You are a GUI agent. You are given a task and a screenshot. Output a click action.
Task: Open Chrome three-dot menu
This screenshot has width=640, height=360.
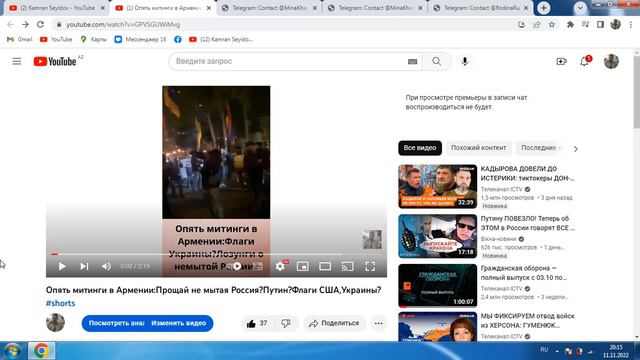[631, 24]
